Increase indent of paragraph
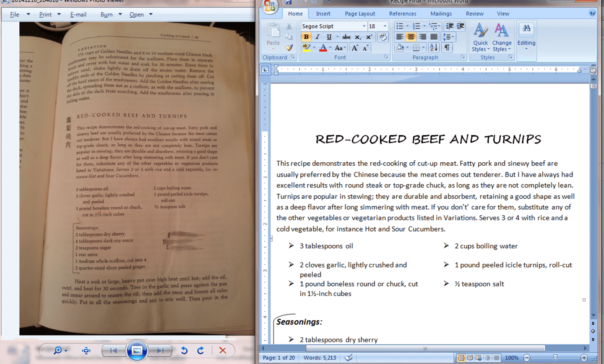 pyautogui.click(x=461, y=26)
